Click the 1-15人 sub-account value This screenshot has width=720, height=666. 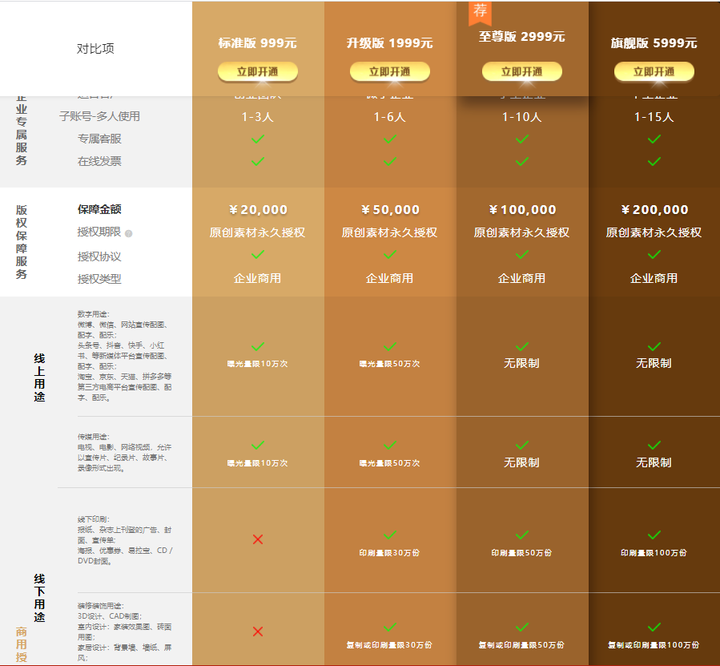point(654,117)
